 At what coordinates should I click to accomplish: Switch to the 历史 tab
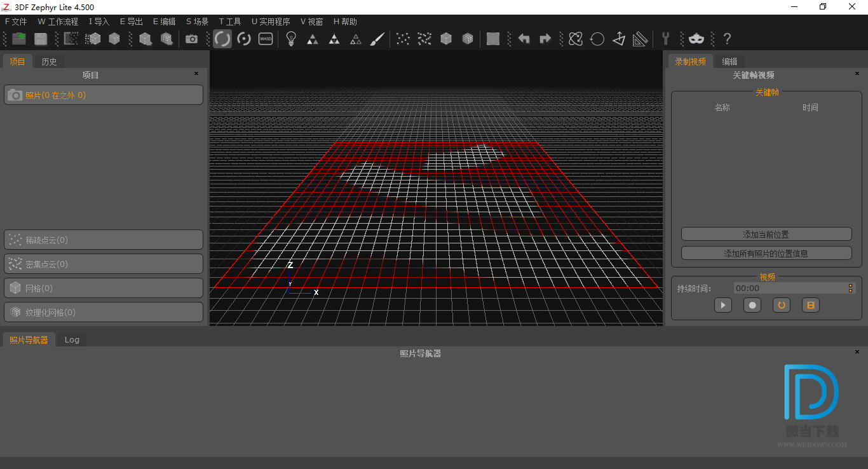[x=49, y=62]
